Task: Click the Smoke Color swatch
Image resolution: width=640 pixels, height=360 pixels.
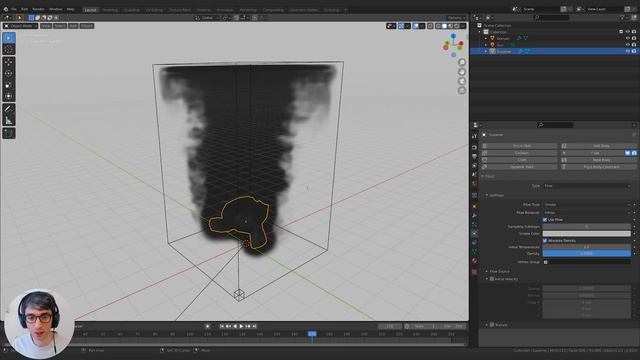Action: (x=587, y=233)
